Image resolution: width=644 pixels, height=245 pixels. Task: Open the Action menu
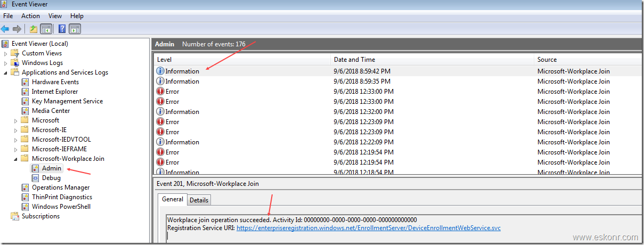30,16
